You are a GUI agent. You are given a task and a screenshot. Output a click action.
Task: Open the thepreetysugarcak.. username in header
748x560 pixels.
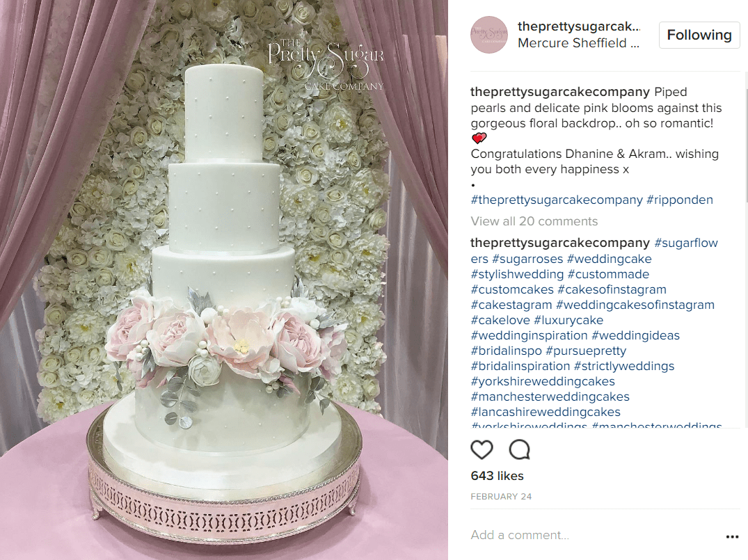(578, 26)
